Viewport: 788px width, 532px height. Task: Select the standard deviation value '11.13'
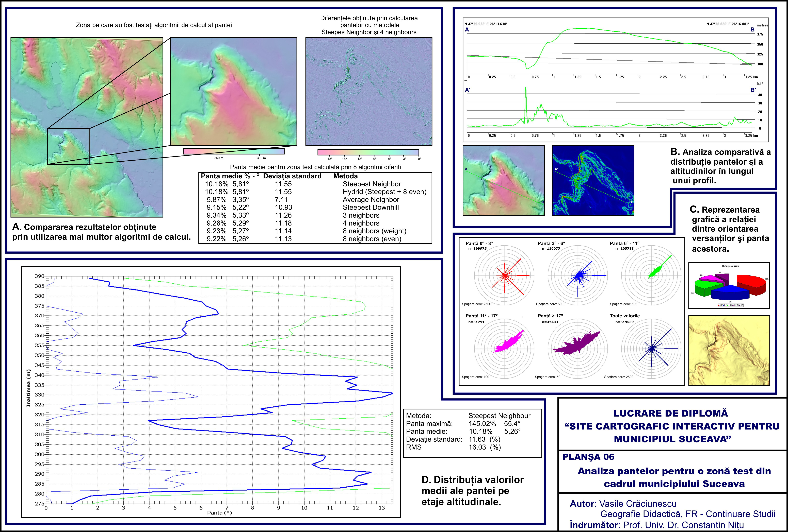[x=283, y=239]
